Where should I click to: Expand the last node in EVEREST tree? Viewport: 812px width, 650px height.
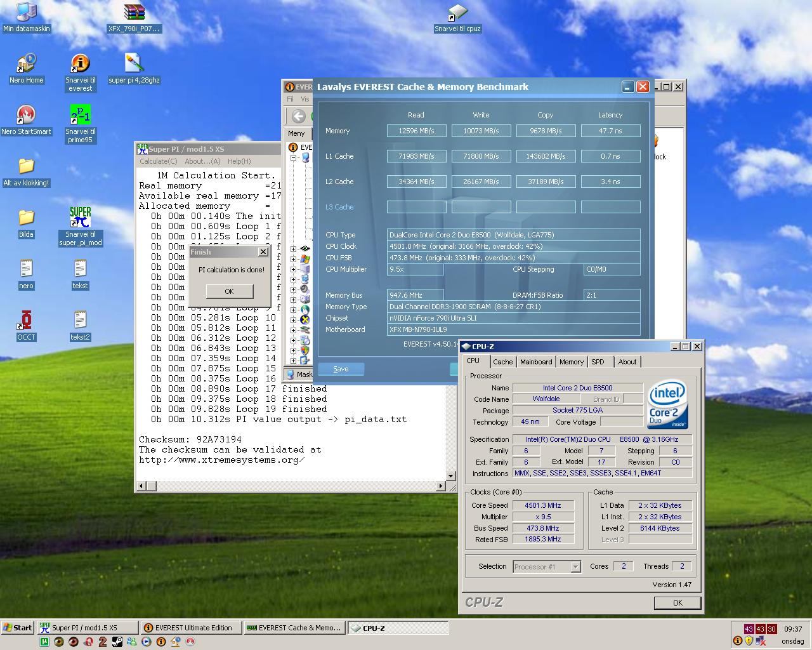click(293, 361)
